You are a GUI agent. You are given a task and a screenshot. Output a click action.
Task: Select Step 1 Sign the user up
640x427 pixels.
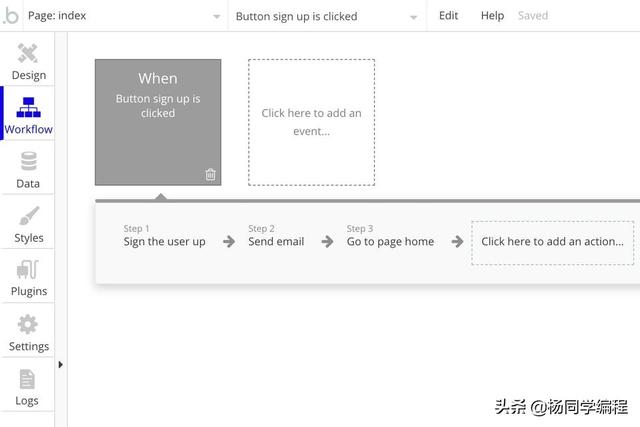pyautogui.click(x=164, y=241)
